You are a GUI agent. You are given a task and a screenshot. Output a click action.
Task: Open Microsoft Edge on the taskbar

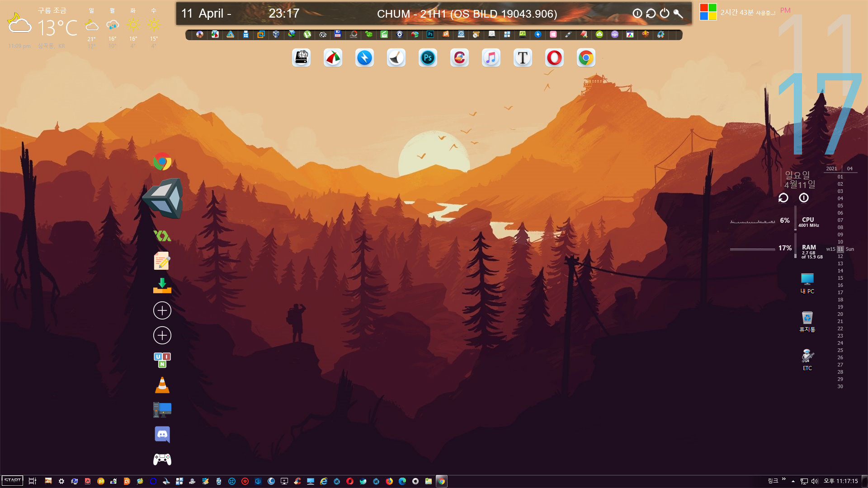pos(402,481)
